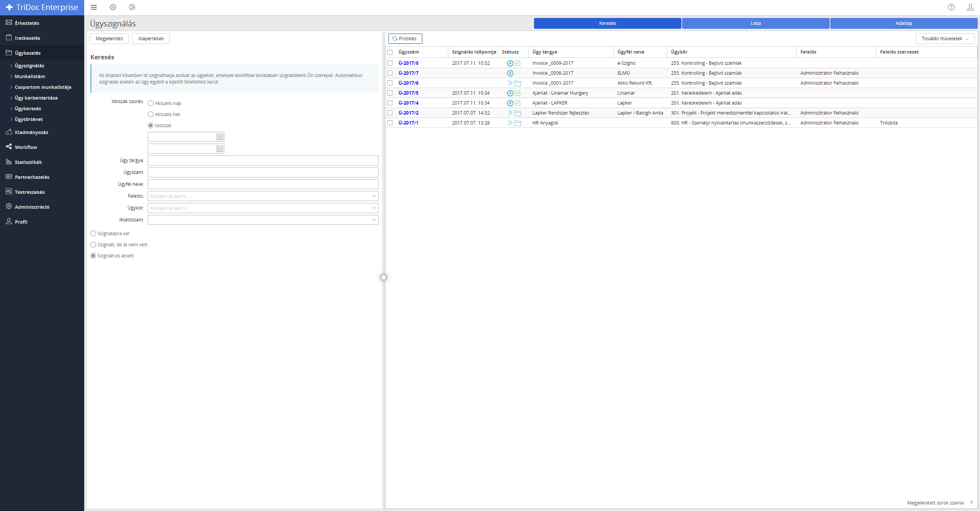Click the hamburger menu icon in top bar
The width and height of the screenshot is (980, 511).
94,7
